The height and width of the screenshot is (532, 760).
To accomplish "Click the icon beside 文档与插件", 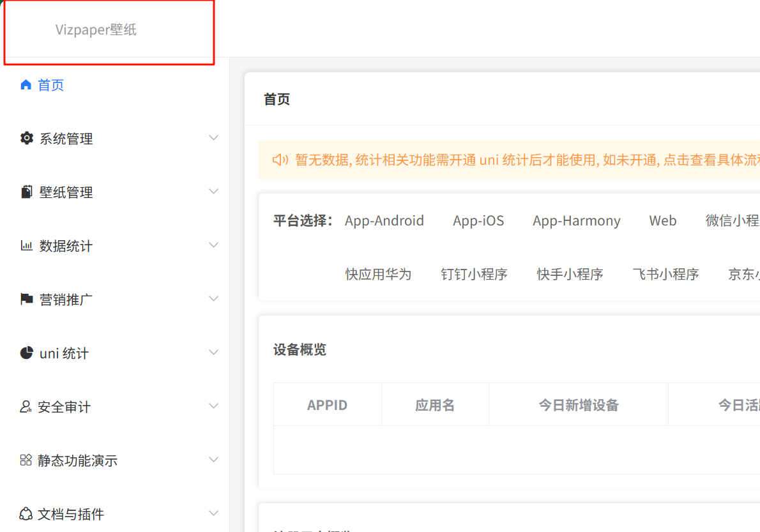I will tap(26, 513).
